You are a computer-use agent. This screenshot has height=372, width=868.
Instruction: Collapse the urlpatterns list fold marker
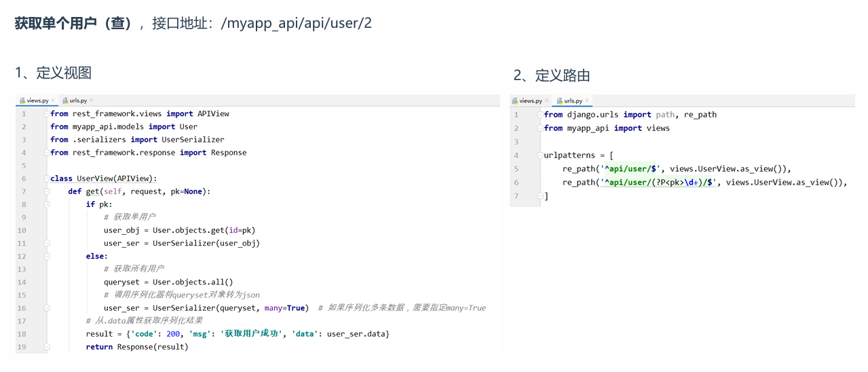coord(540,155)
